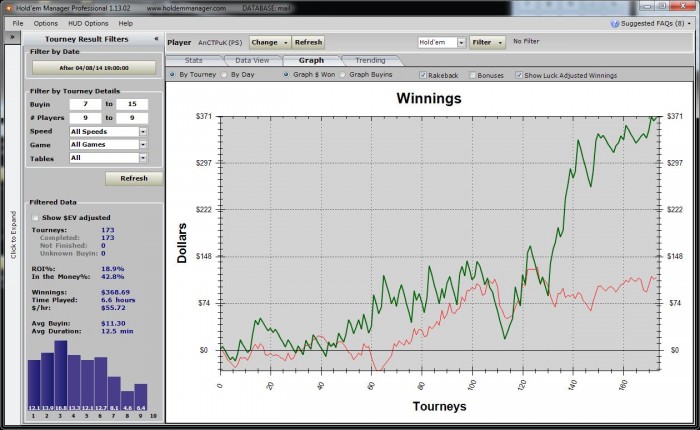This screenshot has width=700, height=430.
Task: Select the Graph tab
Action: (x=311, y=60)
